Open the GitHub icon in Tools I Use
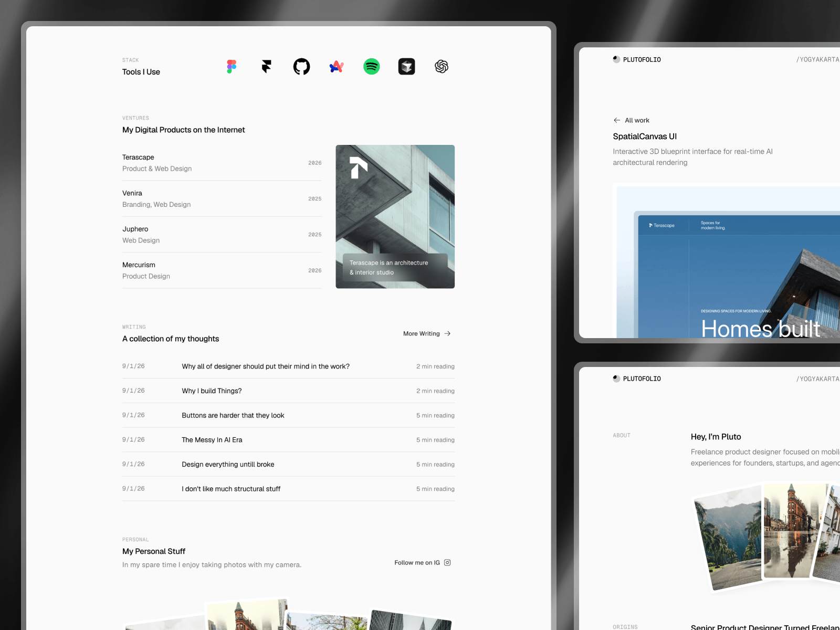The height and width of the screenshot is (630, 840). 301,67
